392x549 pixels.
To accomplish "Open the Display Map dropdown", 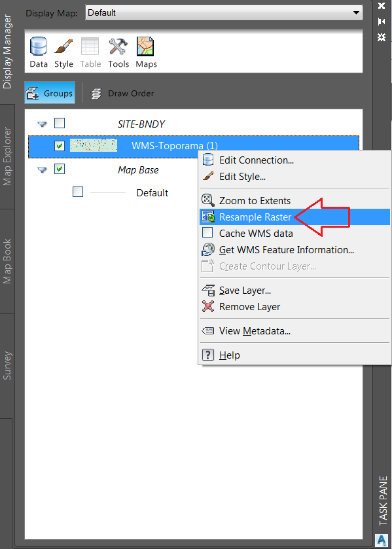I will pos(224,13).
